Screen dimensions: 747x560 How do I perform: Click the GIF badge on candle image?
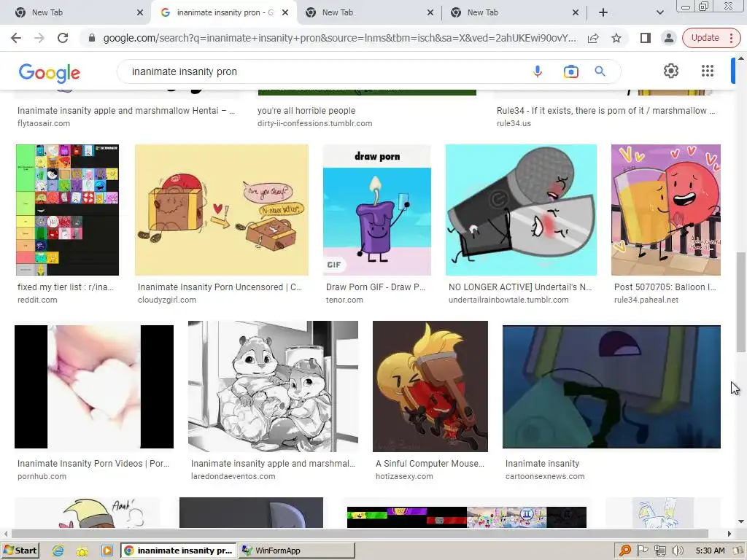(x=334, y=265)
